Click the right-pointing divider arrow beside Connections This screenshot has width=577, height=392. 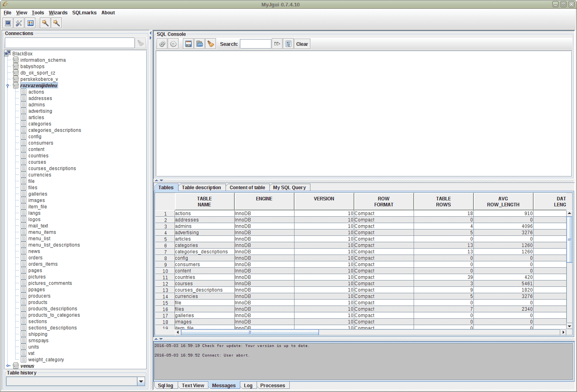pos(151,38)
